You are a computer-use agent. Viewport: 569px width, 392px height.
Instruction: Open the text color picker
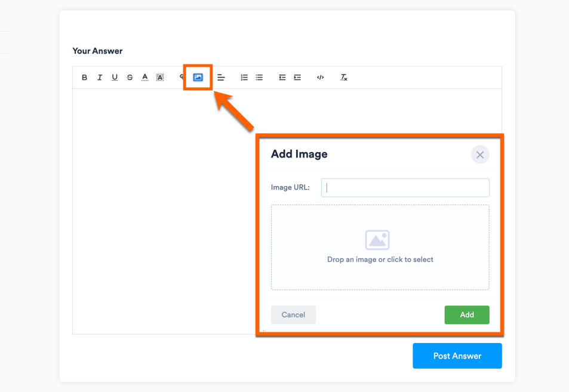pos(145,78)
